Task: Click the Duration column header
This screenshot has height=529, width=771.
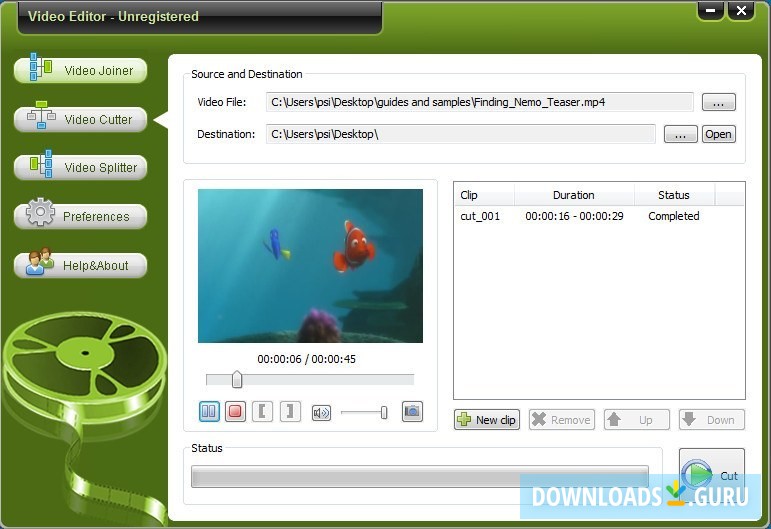Action: pos(574,195)
